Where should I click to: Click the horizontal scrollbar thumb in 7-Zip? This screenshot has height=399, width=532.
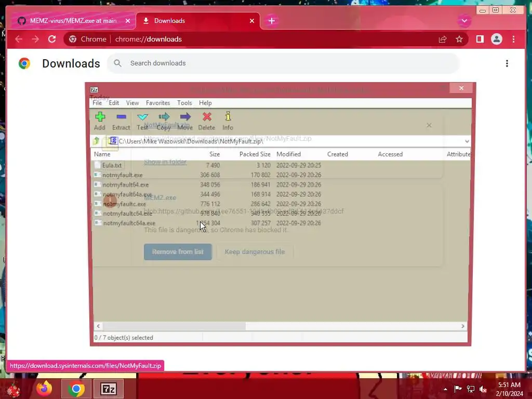(174, 326)
